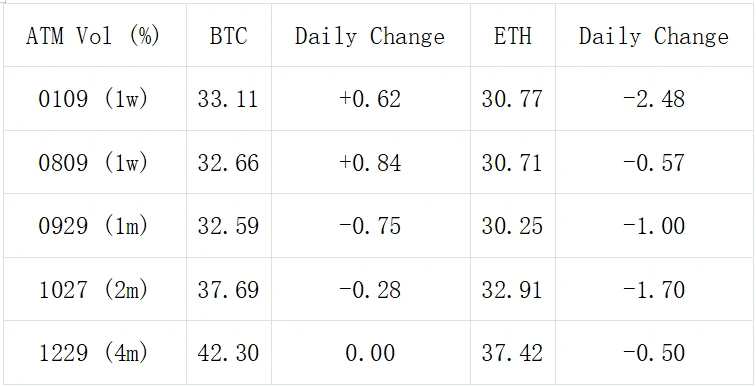Viewport: 756px width, 386px height.
Task: Click the first Daily Change header
Action: pyautogui.click(x=371, y=35)
